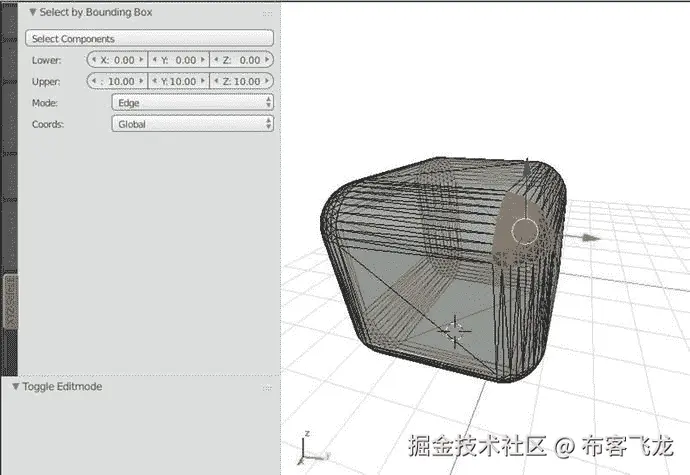Click the Upper: label

tap(46, 82)
